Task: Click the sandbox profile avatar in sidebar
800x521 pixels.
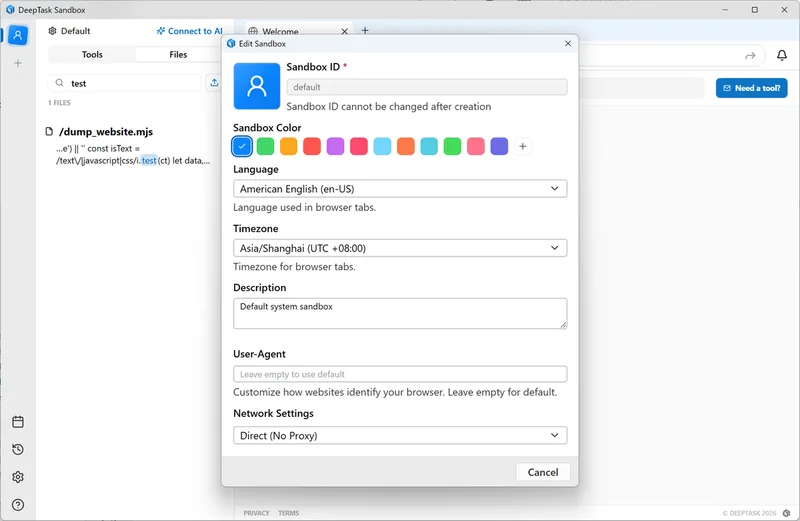Action: click(17, 35)
